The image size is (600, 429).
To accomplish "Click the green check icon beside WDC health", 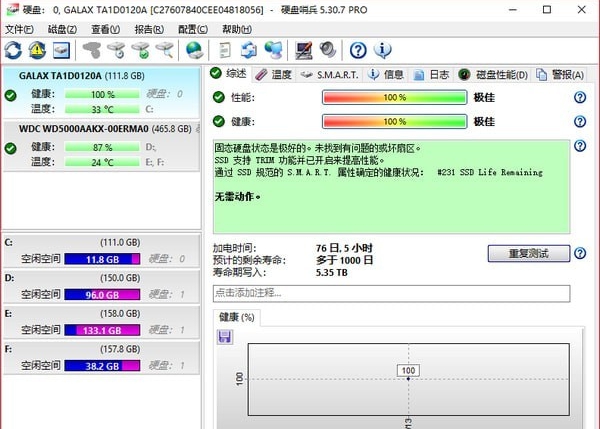I will click(x=11, y=148).
